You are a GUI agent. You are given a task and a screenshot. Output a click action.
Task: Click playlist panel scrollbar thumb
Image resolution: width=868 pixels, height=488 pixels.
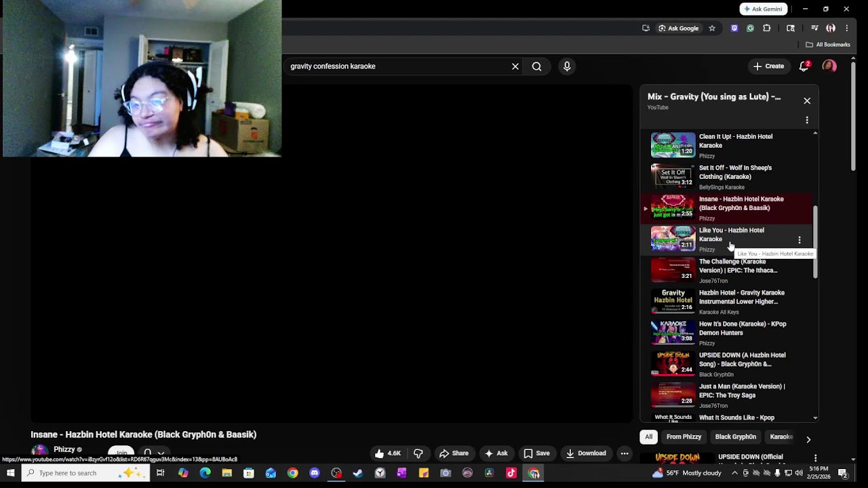[x=815, y=242]
